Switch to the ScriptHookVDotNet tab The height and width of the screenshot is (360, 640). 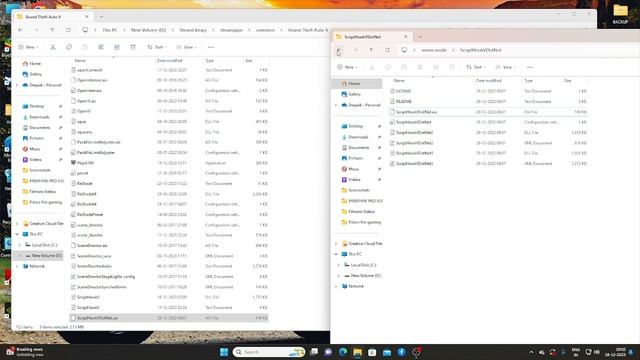(x=371, y=37)
